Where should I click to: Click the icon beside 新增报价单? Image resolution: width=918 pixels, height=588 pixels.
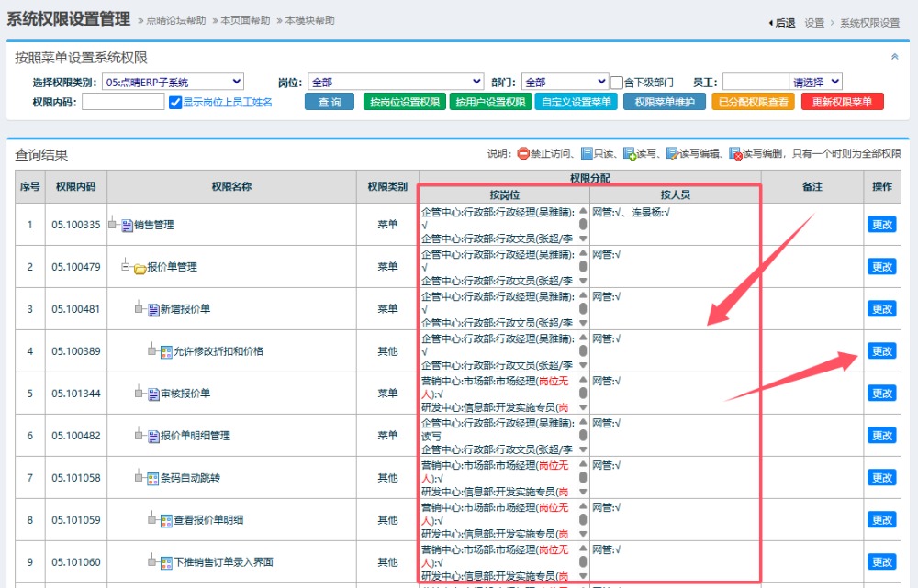pos(153,310)
